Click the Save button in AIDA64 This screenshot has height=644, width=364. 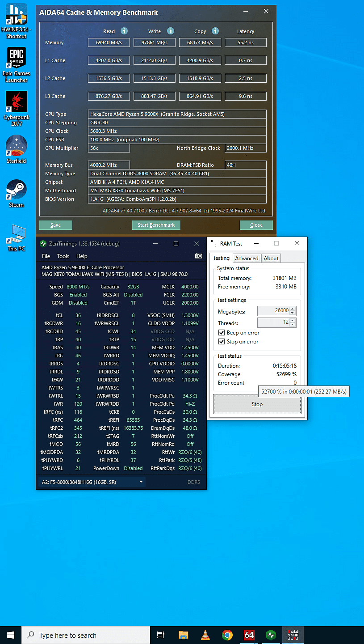point(56,225)
